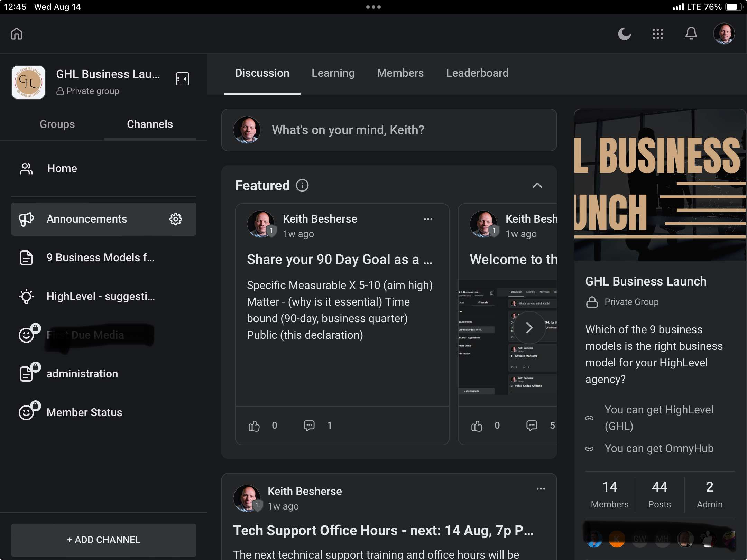
Task: Open the 9 Business Models channel
Action: [x=104, y=258]
